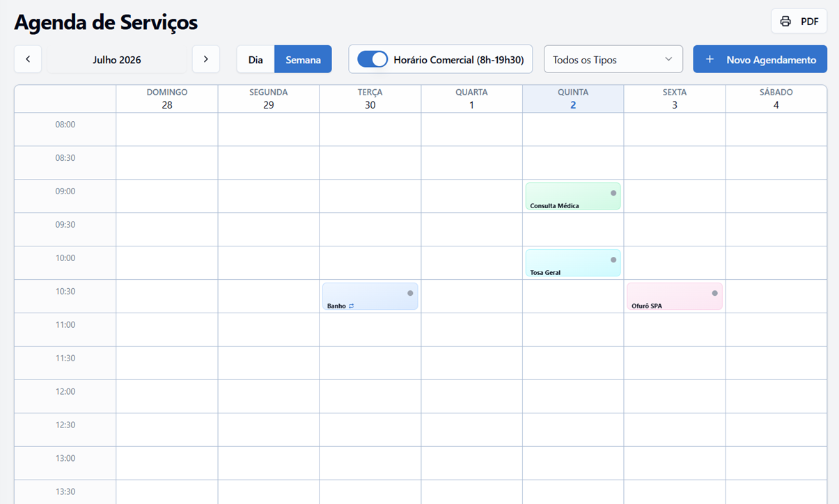Select the Quarta 1 column header
Screen dimensions: 839x504
(x=471, y=98)
